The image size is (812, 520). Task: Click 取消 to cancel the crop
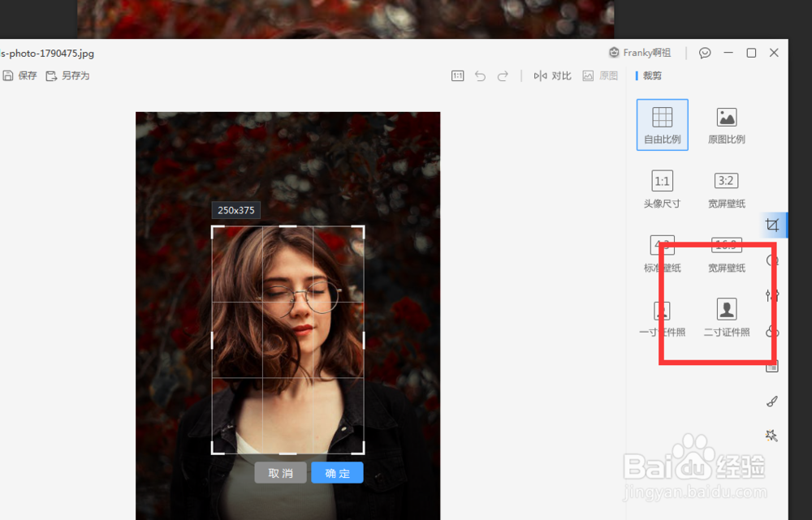(x=281, y=473)
